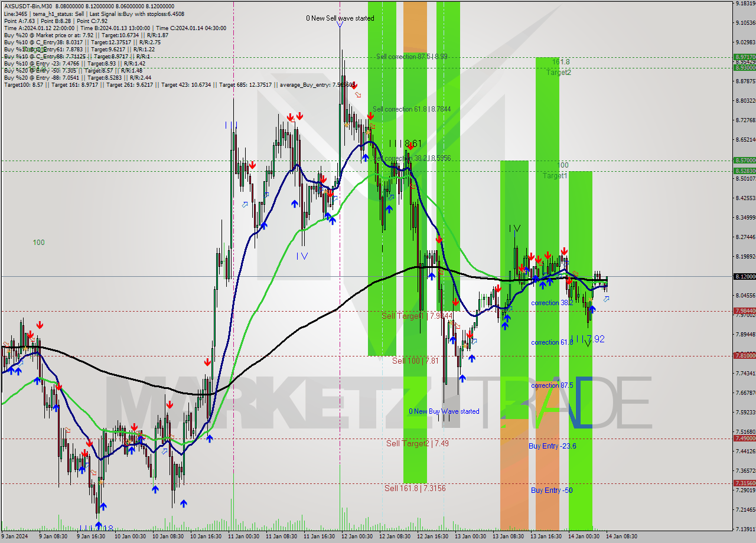The image size is (756, 543).
Task: Click the blue 'correction 61.8' label
Action: (x=552, y=342)
